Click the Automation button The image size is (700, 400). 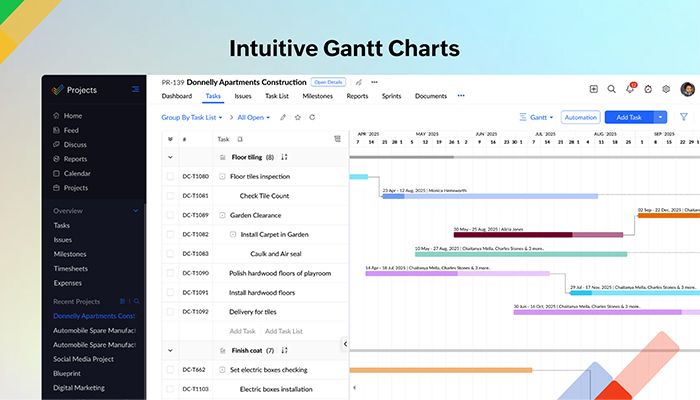coord(580,117)
